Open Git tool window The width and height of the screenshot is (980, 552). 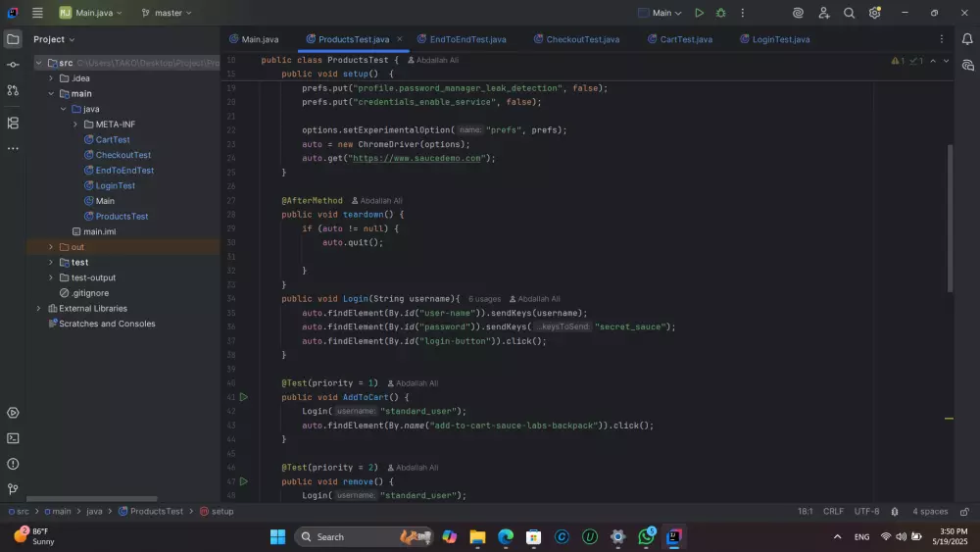tap(13, 489)
